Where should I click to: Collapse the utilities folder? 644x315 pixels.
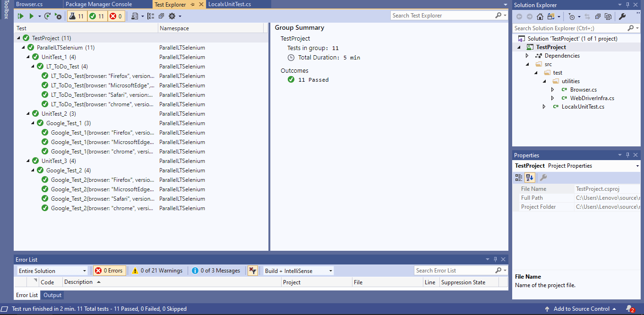click(x=544, y=81)
